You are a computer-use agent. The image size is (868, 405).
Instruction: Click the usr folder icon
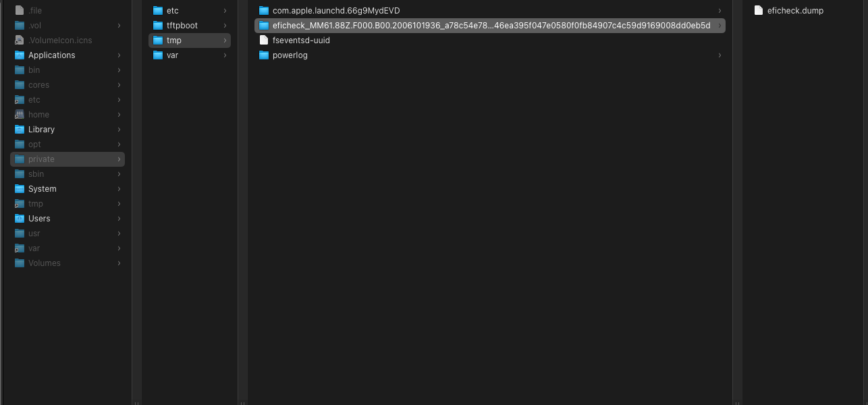coord(20,234)
